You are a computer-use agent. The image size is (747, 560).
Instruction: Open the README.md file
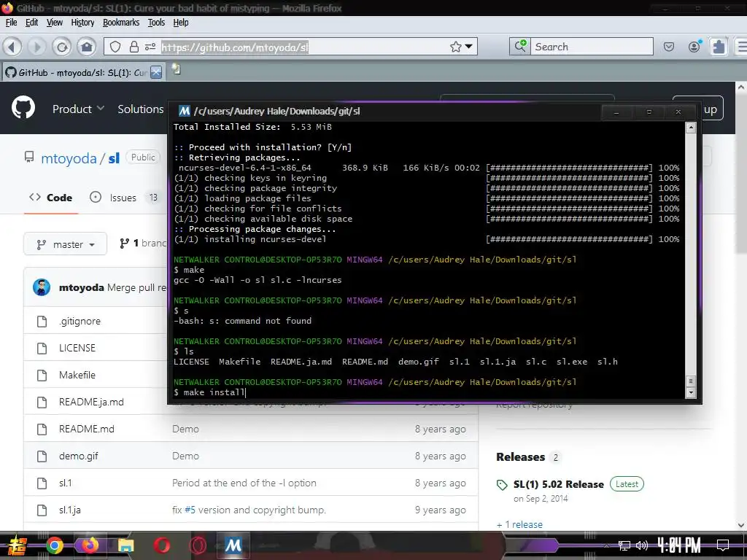tap(86, 429)
